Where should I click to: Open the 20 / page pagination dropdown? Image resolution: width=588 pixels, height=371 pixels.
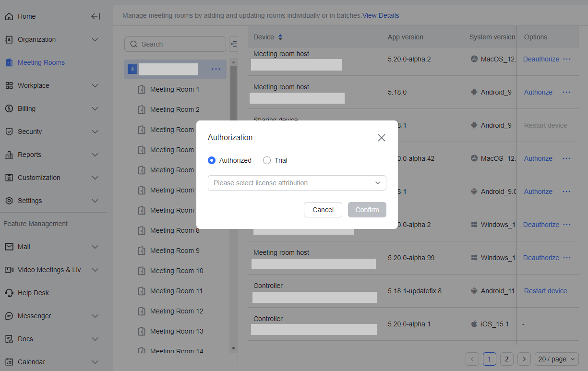point(556,359)
